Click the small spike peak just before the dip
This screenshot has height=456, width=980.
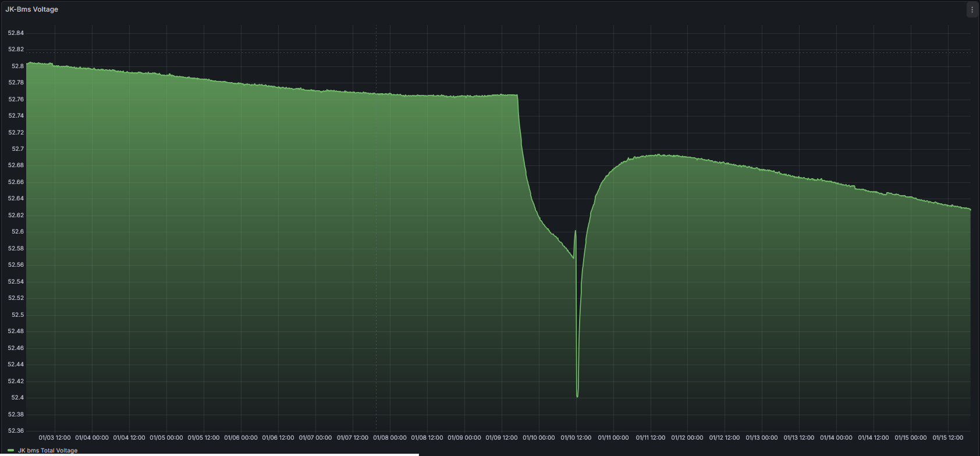pos(576,231)
